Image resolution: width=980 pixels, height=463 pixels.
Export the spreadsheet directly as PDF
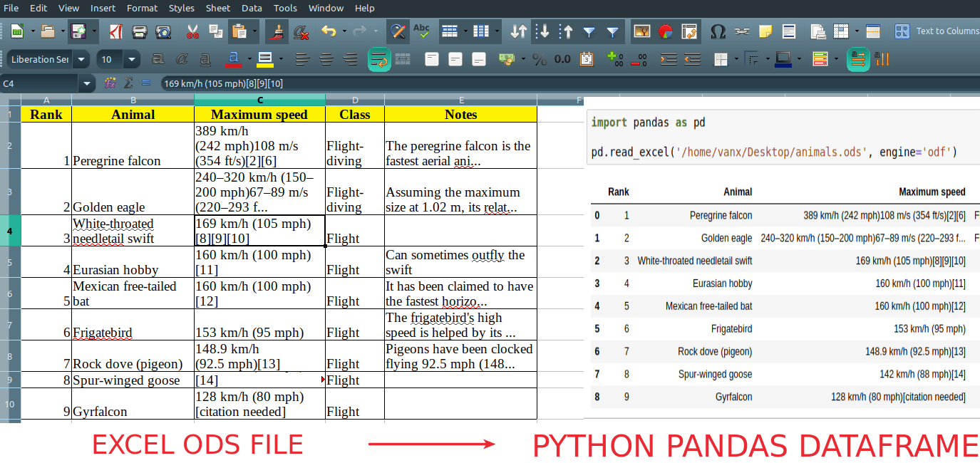click(114, 31)
